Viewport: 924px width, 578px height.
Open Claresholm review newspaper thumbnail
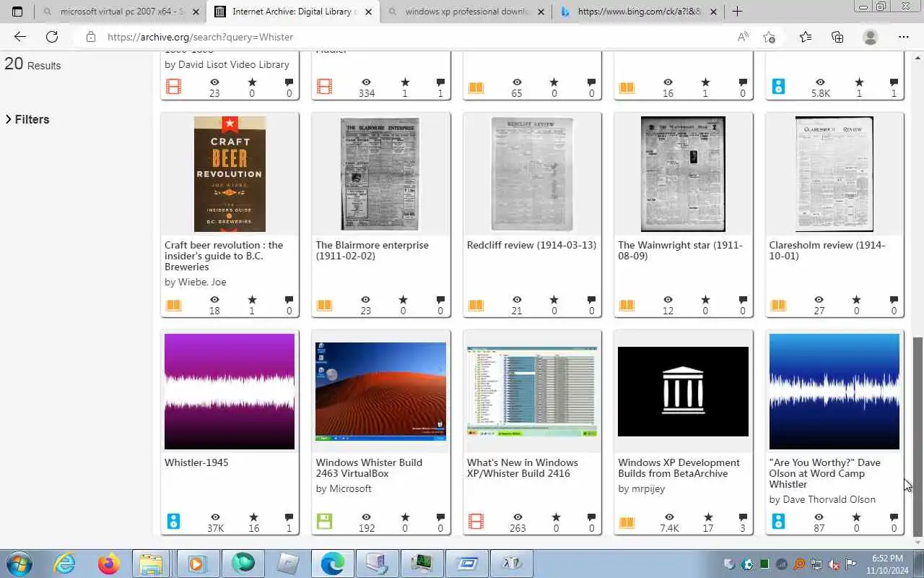click(x=834, y=174)
